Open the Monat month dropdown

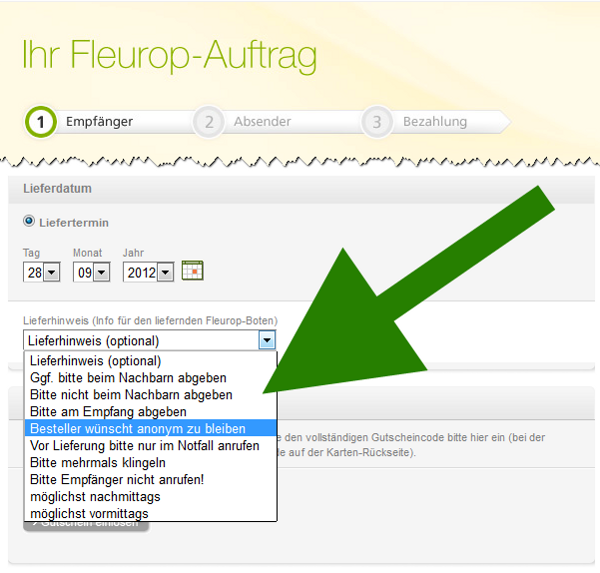click(x=91, y=272)
